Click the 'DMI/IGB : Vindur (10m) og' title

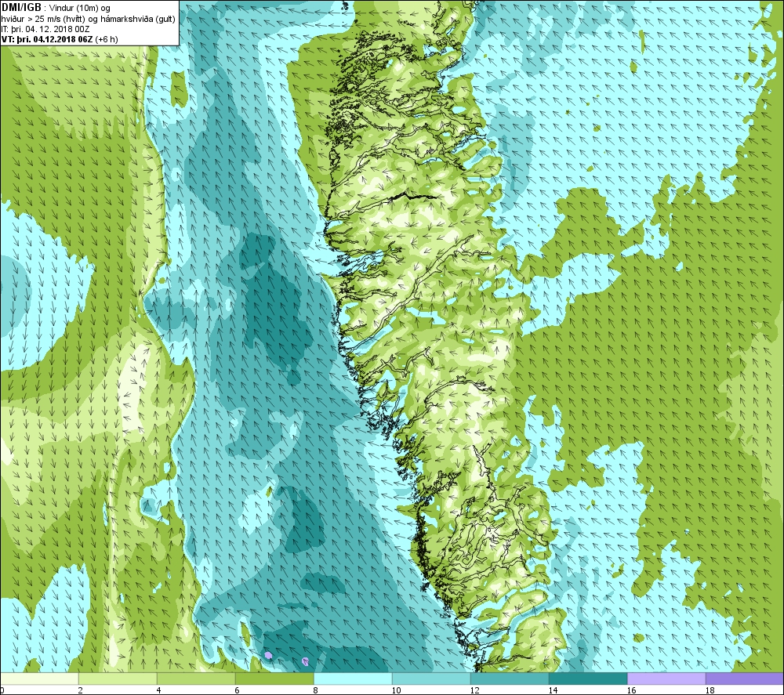click(56, 8)
